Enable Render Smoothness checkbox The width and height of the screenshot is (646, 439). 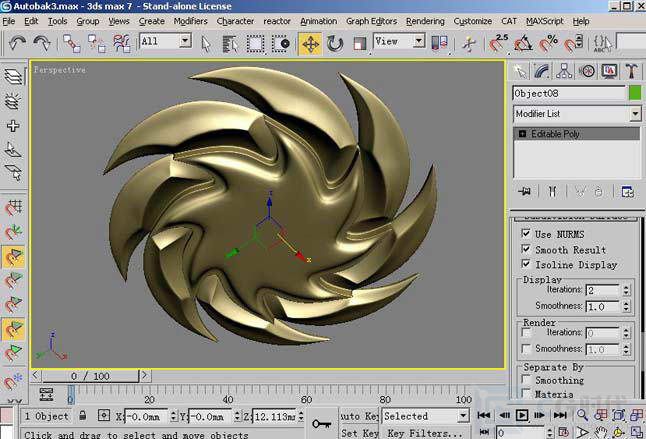click(x=526, y=348)
